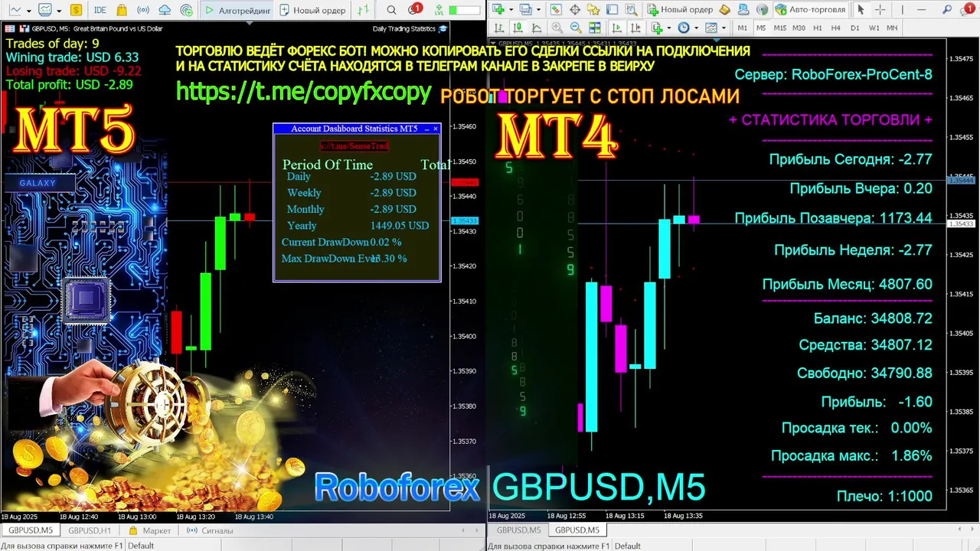Zoom in the MT4 chart
The height and width of the screenshot is (551, 980).
point(557,28)
